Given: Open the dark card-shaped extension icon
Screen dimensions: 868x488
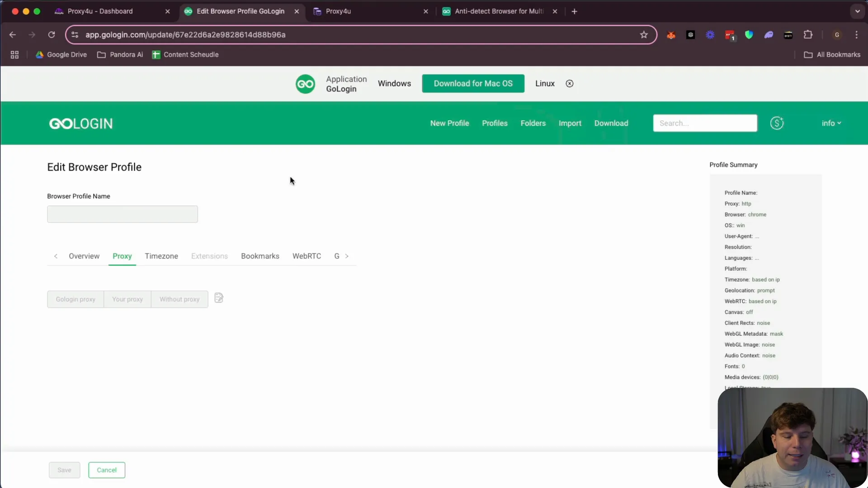Looking at the screenshot, I should [788, 35].
